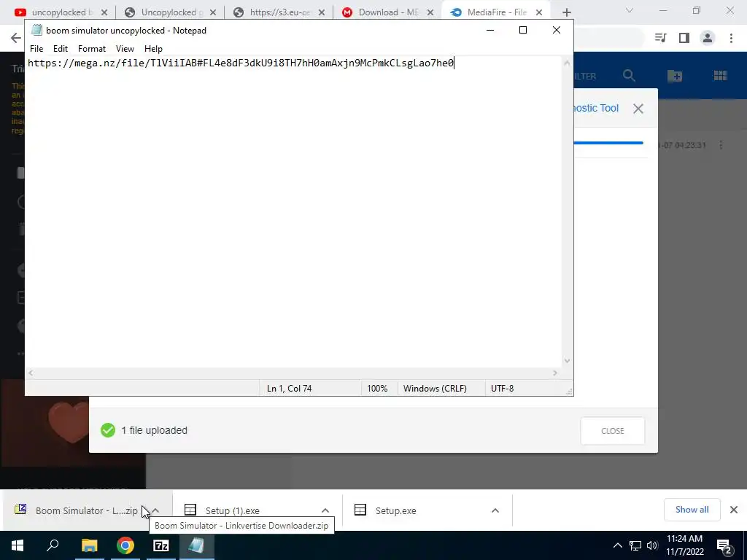Click CLOSE on the upload dialog
This screenshot has height=560, width=747.
point(612,431)
